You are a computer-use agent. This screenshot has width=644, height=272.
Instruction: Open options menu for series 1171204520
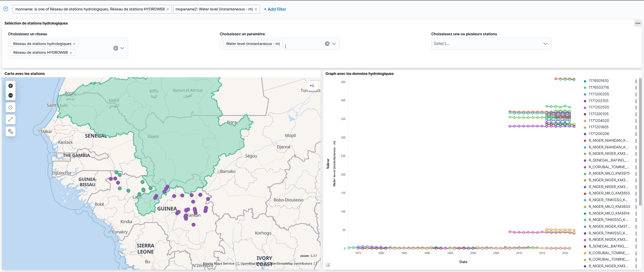pos(636,121)
